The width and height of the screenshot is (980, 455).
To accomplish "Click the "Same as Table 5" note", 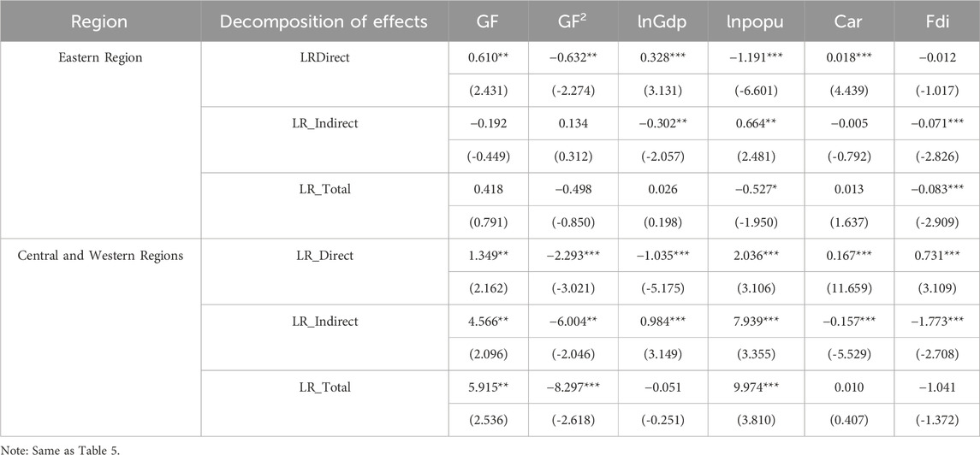I will (53, 446).
